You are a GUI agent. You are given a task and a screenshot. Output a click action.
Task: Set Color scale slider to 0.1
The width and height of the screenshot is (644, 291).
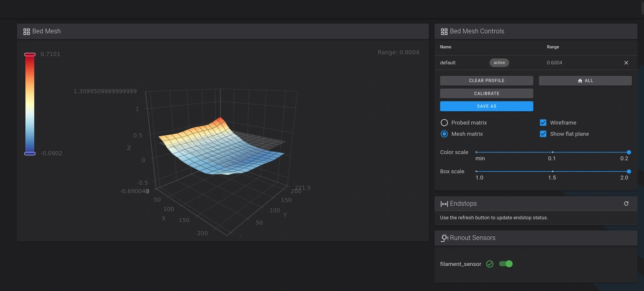click(552, 152)
